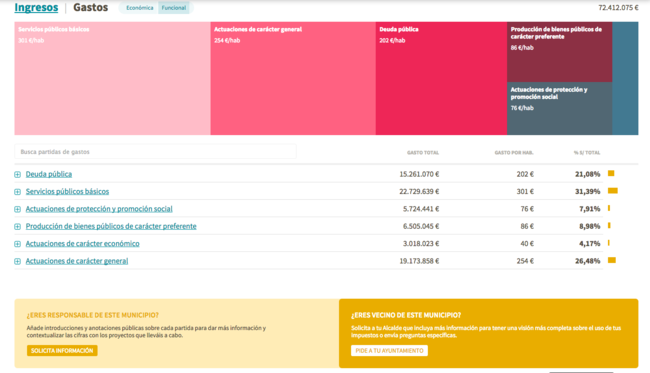Select the Funcional view toggle

click(x=174, y=8)
